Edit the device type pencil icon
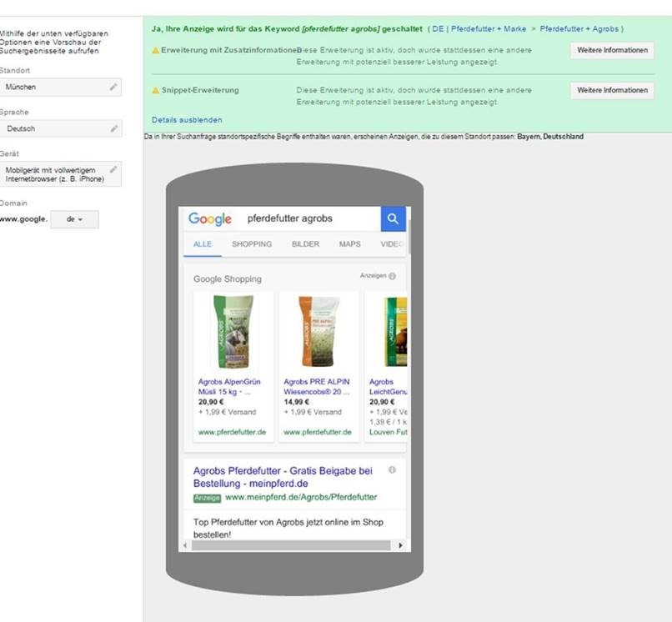672x622 pixels. tap(113, 169)
